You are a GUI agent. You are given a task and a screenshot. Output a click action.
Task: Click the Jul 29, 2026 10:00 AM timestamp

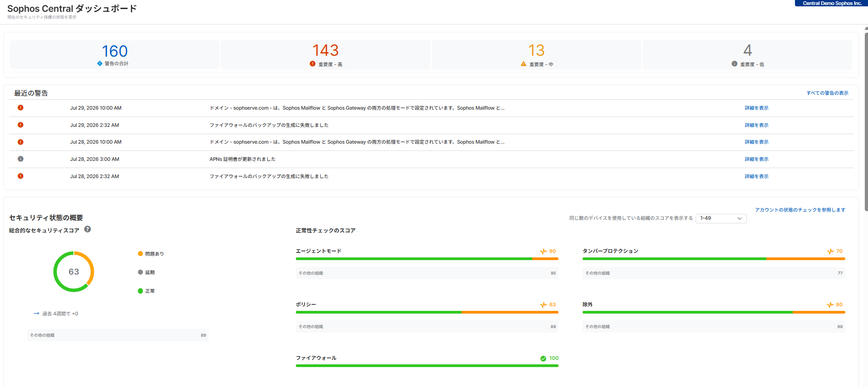click(x=96, y=108)
